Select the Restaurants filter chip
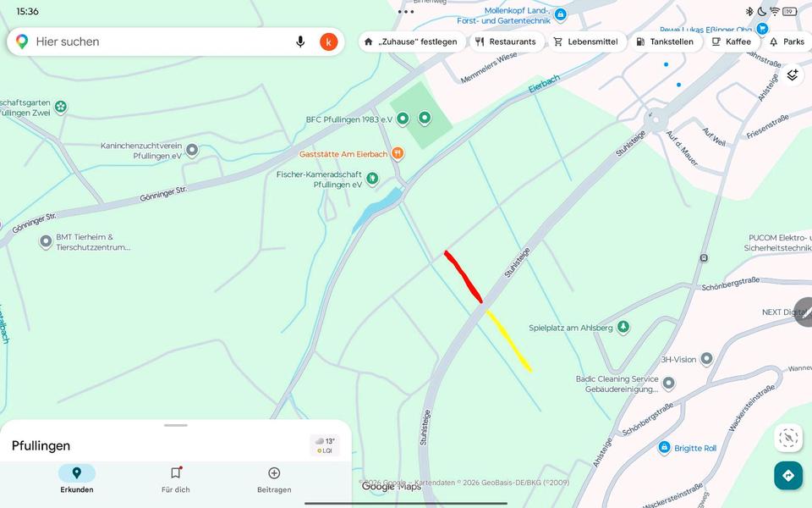This screenshot has height=508, width=812. (506, 41)
